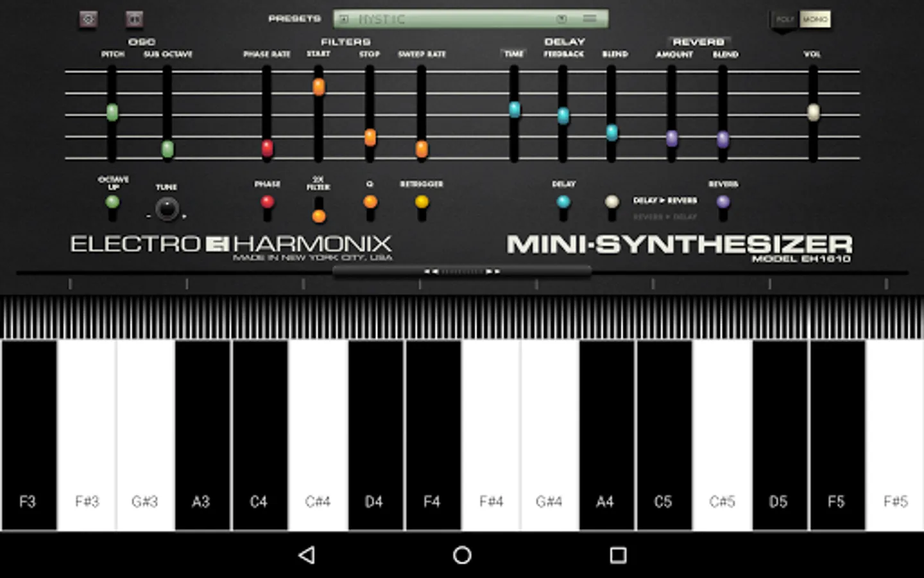Click the filter Start slider handle

[319, 86]
